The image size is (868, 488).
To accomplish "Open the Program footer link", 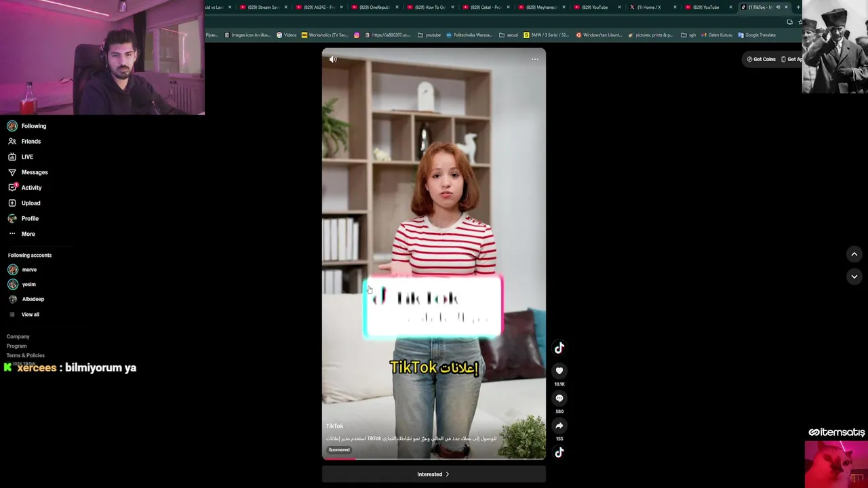I will (x=17, y=346).
